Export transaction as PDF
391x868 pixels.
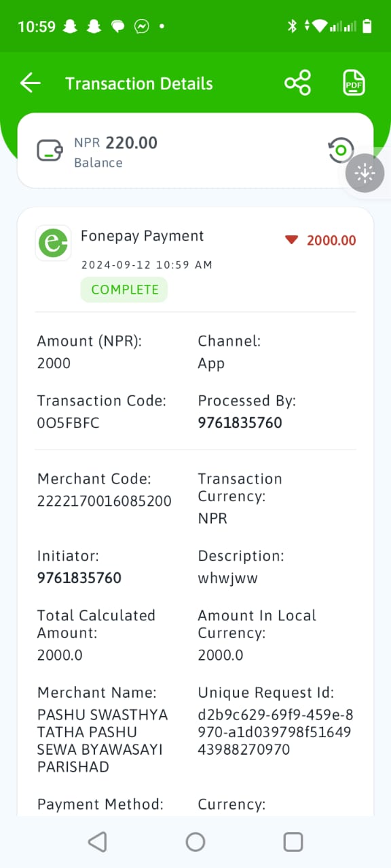click(354, 83)
